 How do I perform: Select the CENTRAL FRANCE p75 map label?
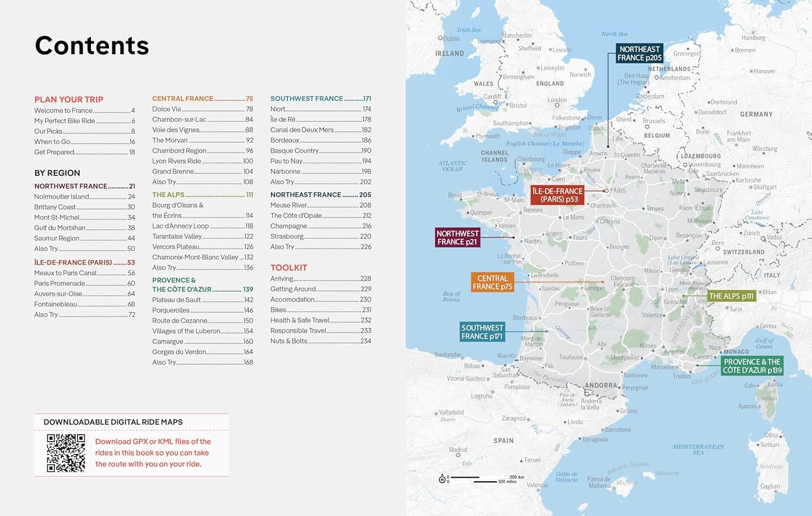(492, 282)
